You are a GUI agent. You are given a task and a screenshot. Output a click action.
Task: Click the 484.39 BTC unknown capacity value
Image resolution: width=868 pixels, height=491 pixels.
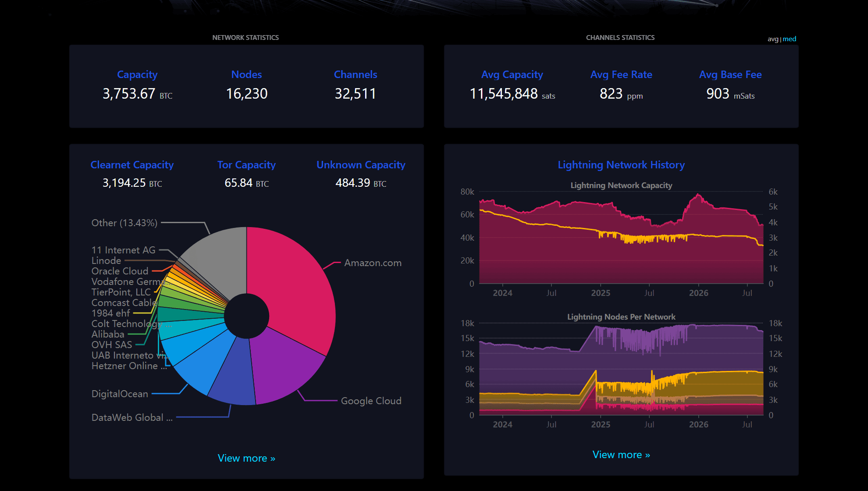pyautogui.click(x=361, y=183)
